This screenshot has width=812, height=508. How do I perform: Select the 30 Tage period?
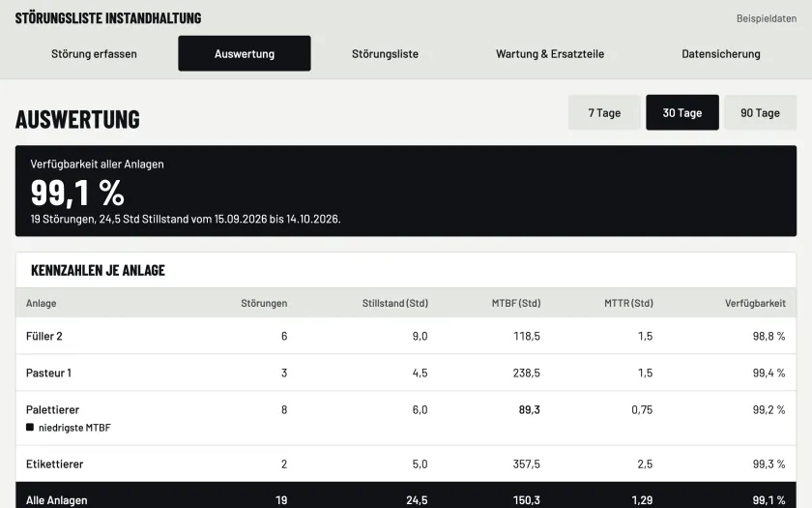(x=682, y=112)
